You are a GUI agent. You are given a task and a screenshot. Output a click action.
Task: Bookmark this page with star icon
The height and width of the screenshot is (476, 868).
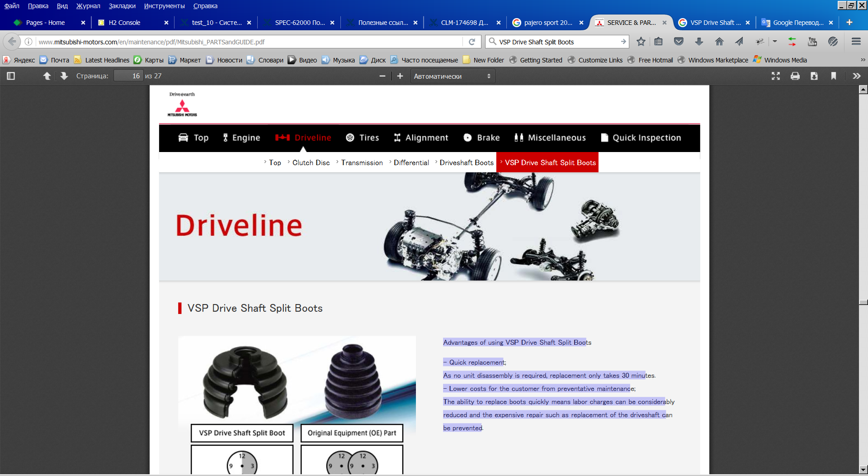[641, 42]
